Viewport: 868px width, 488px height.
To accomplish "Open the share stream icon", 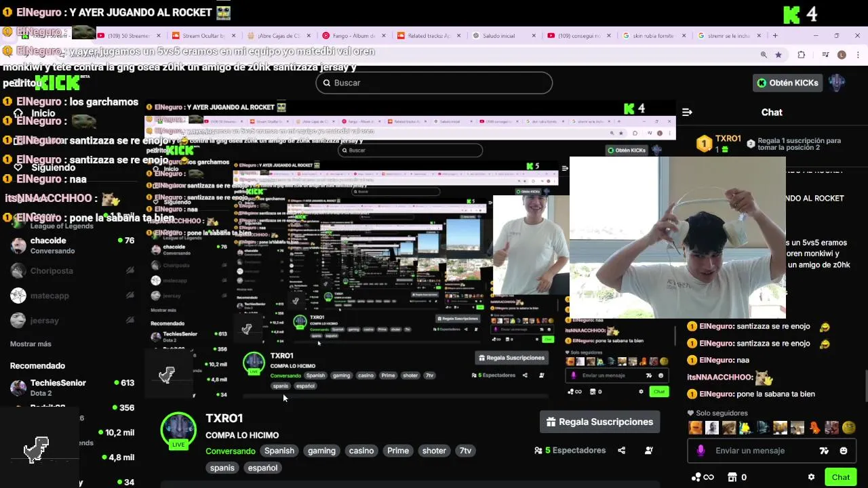I will 622,450.
